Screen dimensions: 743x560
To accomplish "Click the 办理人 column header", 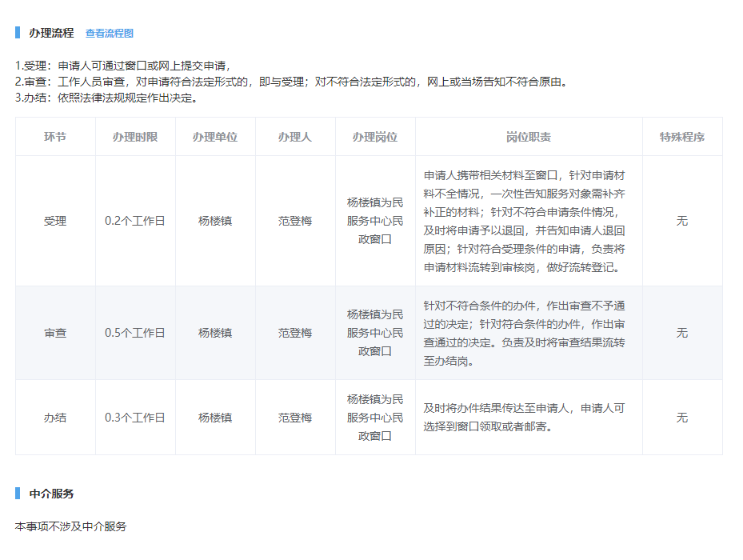I will coord(295,137).
